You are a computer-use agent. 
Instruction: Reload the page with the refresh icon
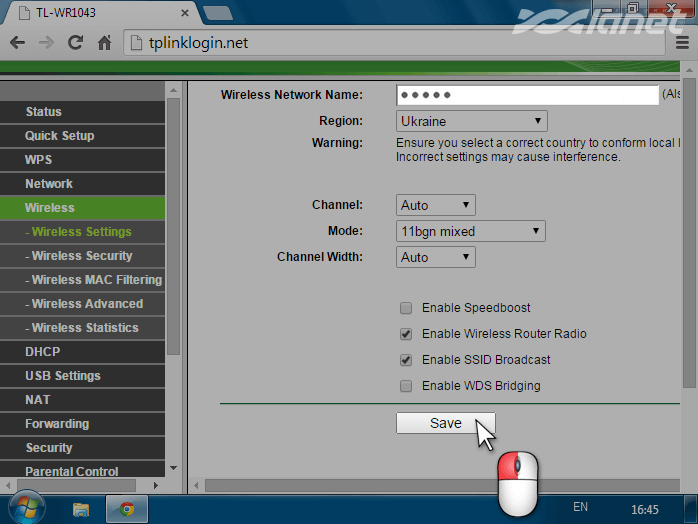click(75, 43)
